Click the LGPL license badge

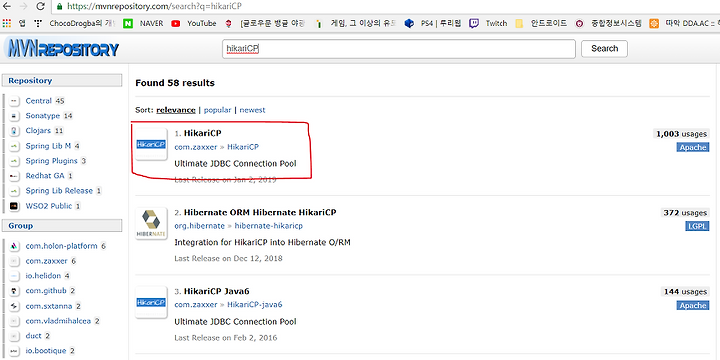(x=697, y=226)
